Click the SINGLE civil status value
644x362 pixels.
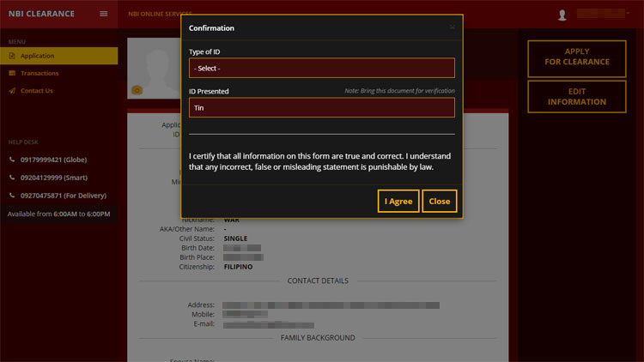235,238
